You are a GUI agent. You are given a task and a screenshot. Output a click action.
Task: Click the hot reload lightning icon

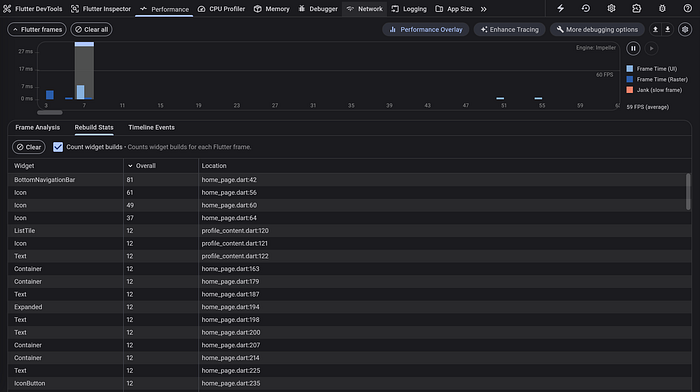pyautogui.click(x=561, y=8)
